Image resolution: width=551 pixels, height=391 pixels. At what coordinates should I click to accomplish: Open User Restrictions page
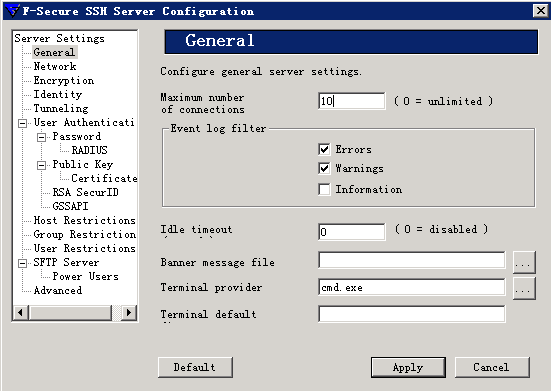[x=84, y=248]
